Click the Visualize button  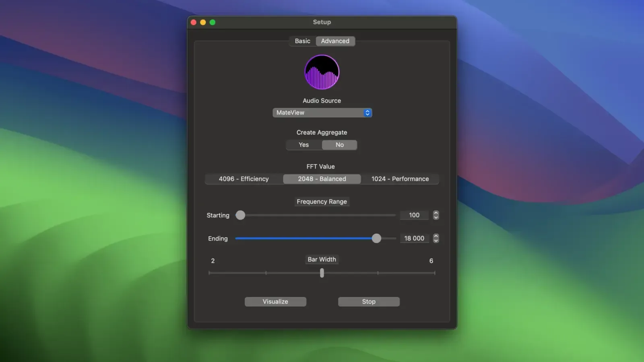[275, 302]
